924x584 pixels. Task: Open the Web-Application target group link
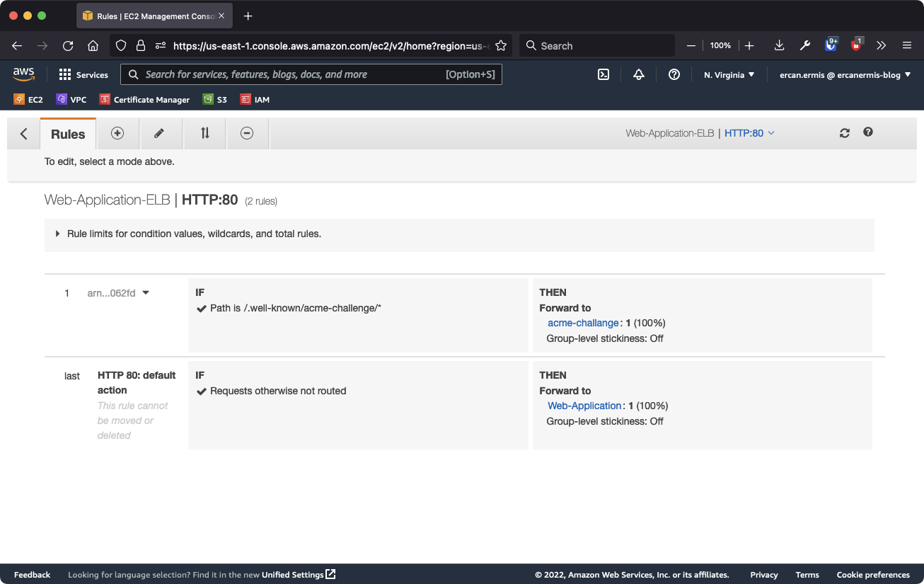(584, 406)
